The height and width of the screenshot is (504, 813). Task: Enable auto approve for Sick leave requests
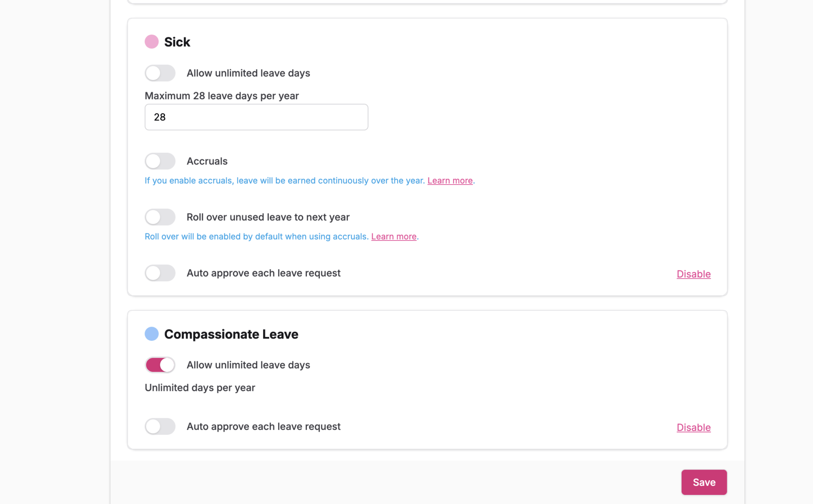tap(160, 273)
